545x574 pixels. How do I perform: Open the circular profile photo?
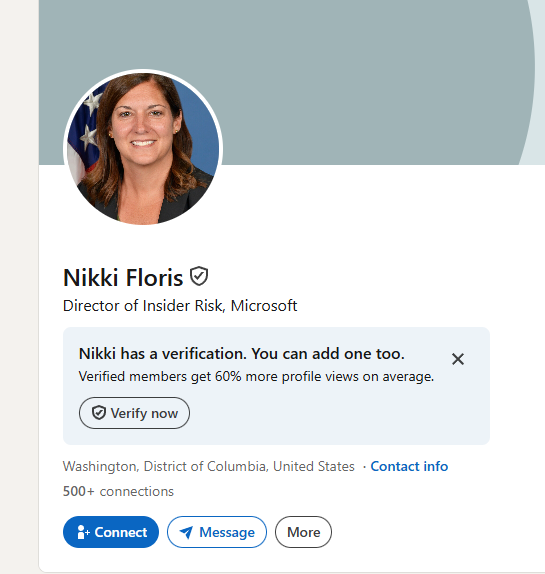pos(143,148)
